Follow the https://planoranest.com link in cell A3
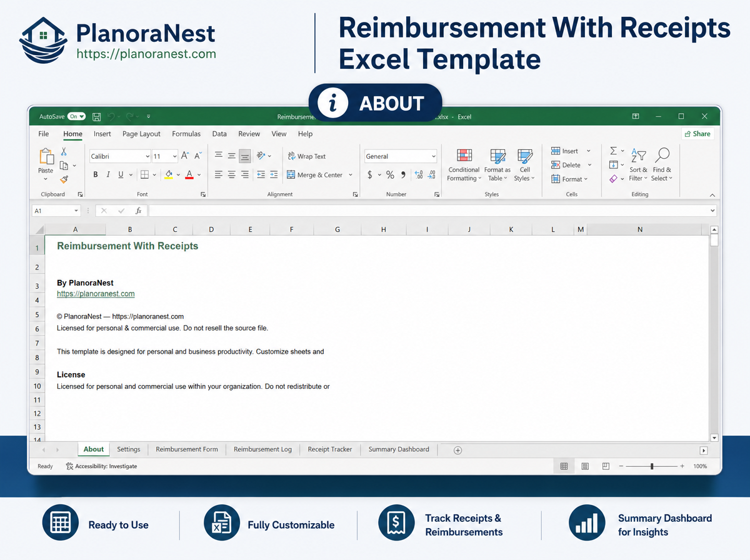Image resolution: width=750 pixels, height=560 pixels. point(96,294)
